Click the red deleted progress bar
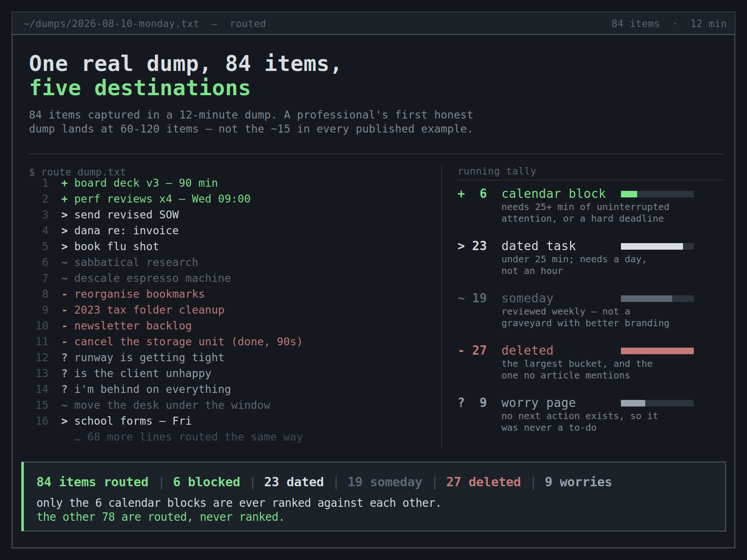This screenshot has height=560, width=747. (x=657, y=351)
